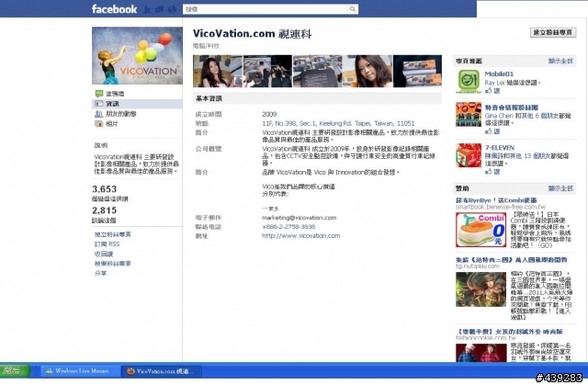The image size is (588, 385).
Task: Open the 7-ELEVEN page name link
Action: click(x=500, y=148)
